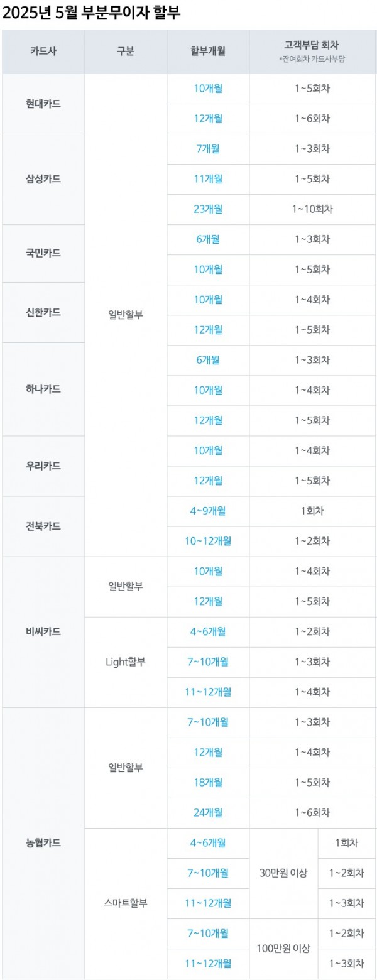Select the 비씨카드 cell
377x980 pixels.
[43, 631]
